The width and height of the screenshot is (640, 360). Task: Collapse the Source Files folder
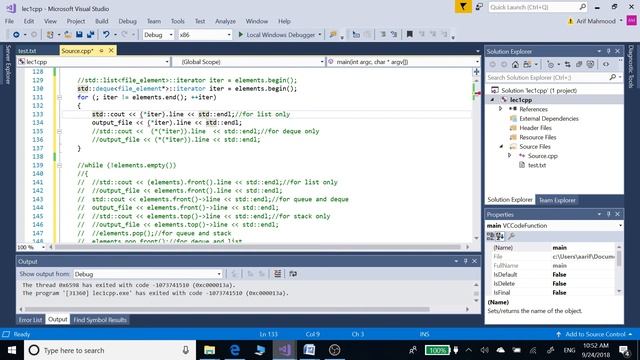pos(501,147)
